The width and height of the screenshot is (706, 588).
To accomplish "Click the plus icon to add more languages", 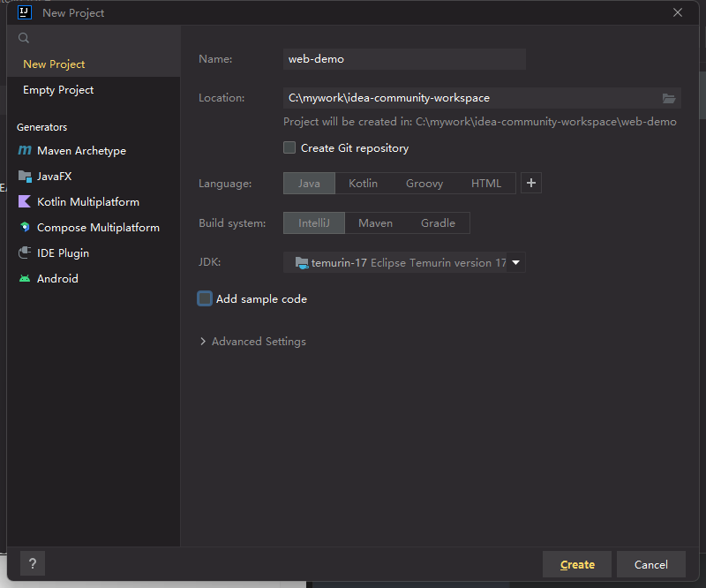I will coord(531,183).
